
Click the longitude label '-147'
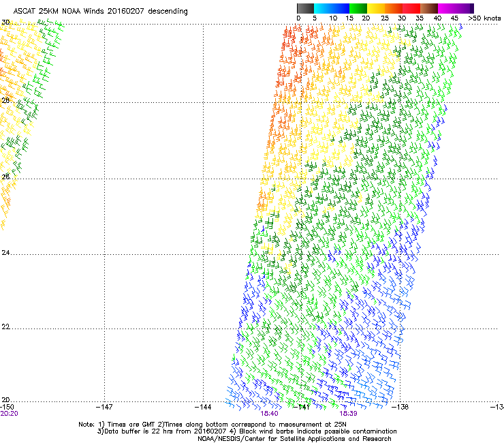coord(104,407)
